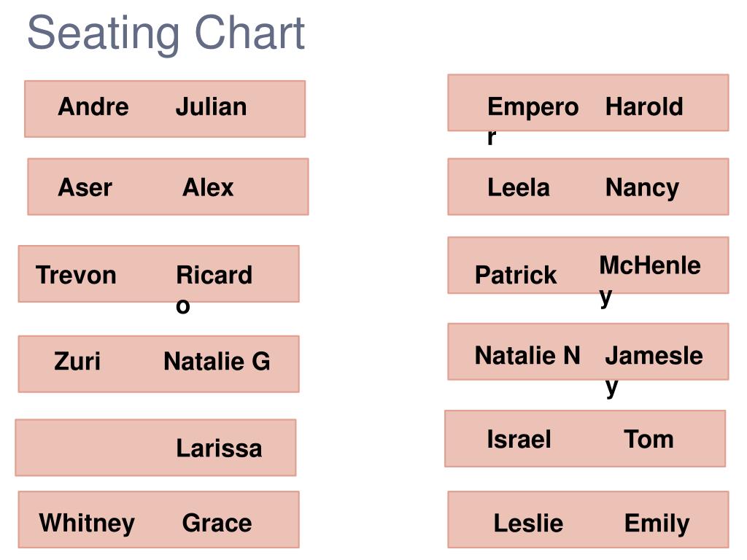
Task: Click the Ricardo name label
Action: click(214, 289)
